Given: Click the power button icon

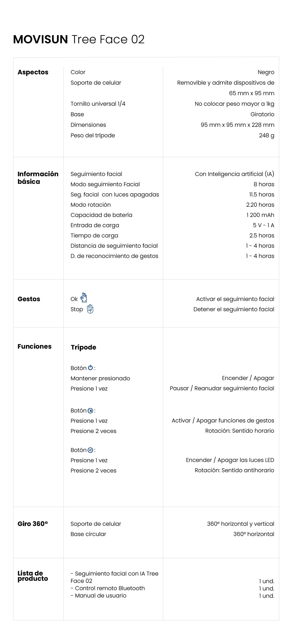Looking at the screenshot, I should click(91, 368).
